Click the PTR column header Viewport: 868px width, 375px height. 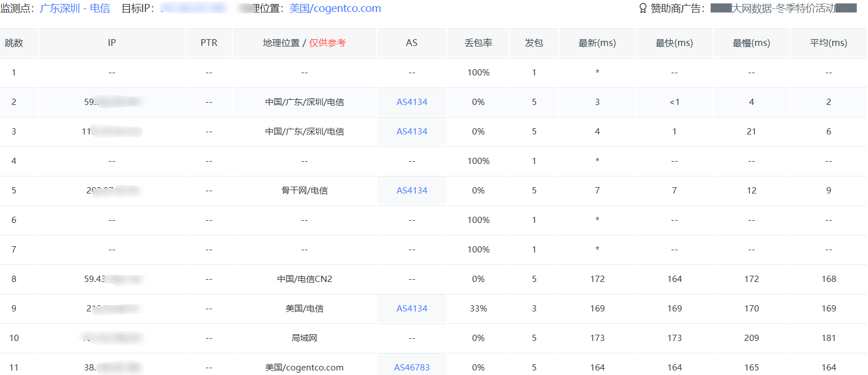tap(209, 43)
